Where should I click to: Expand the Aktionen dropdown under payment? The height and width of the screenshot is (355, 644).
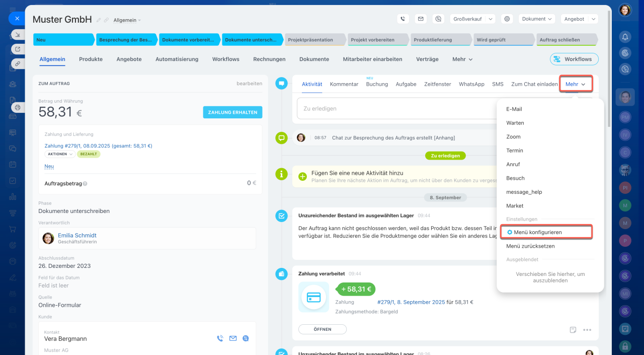tap(60, 154)
